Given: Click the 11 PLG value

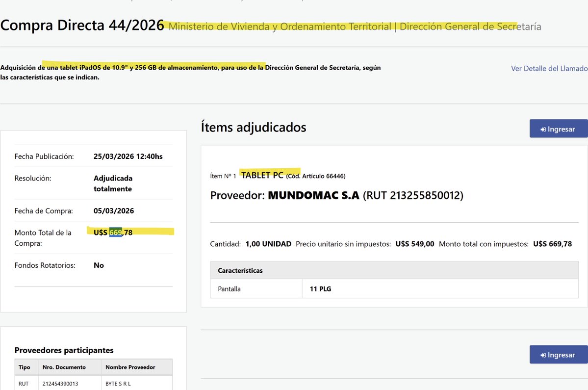Looking at the screenshot, I should point(320,289).
